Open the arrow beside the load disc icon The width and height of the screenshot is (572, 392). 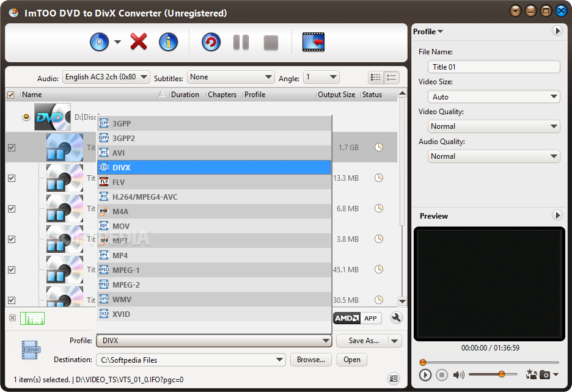[117, 42]
